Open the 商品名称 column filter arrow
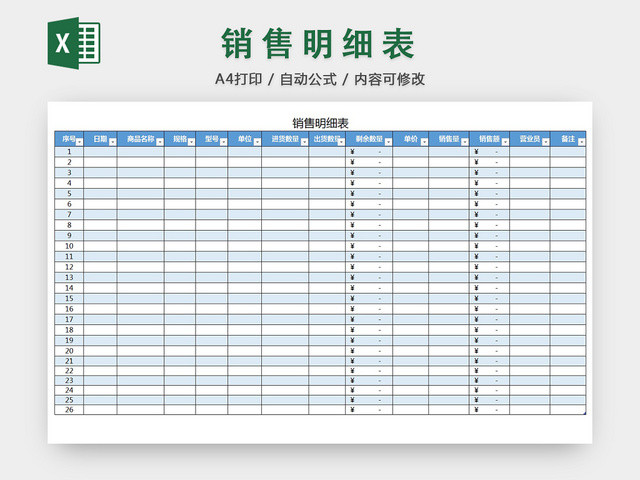This screenshot has width=640, height=480. coord(160,142)
